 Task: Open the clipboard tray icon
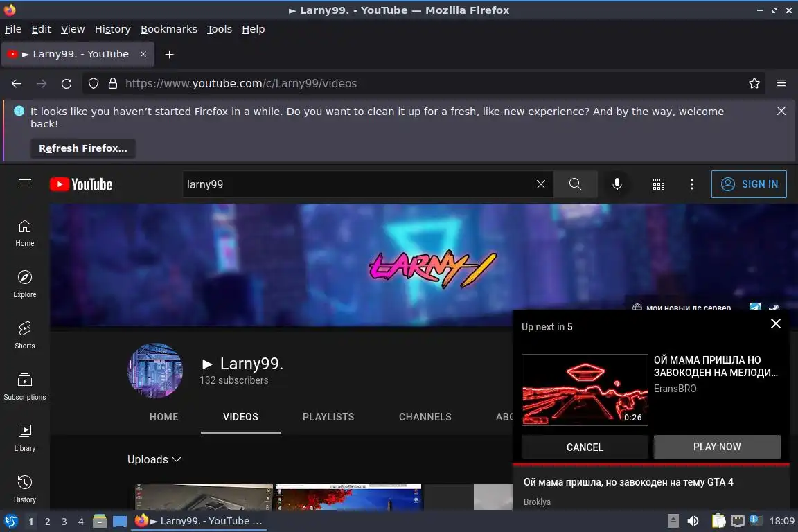[x=718, y=521]
